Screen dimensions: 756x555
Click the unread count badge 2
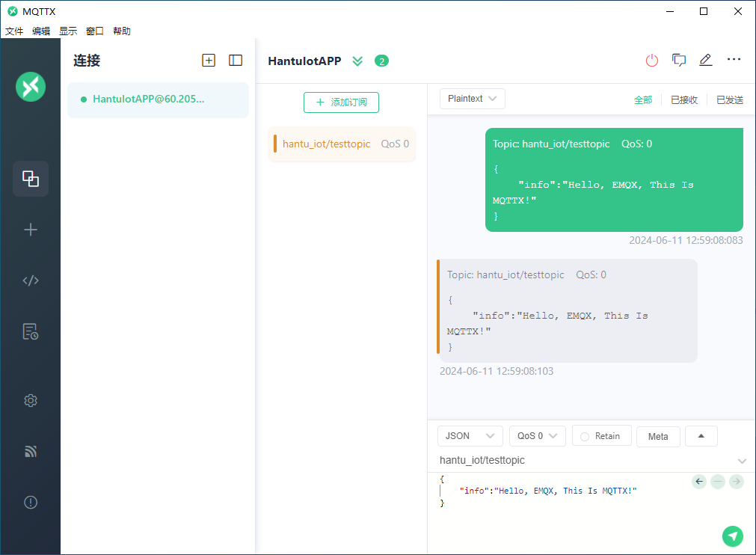point(381,61)
